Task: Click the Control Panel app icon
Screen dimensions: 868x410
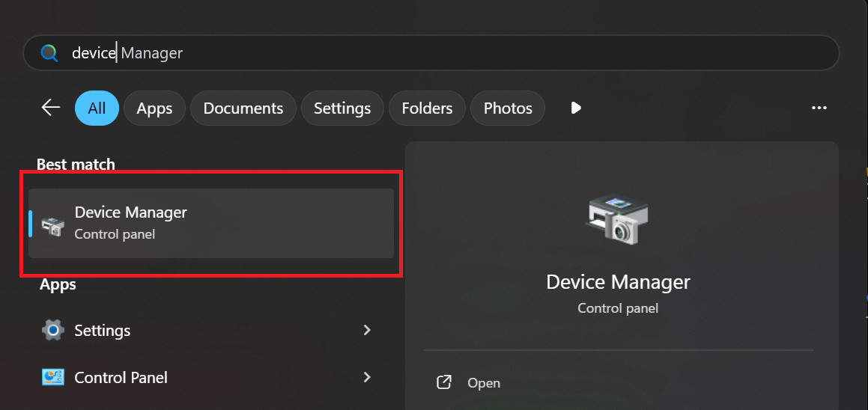Action: point(52,377)
